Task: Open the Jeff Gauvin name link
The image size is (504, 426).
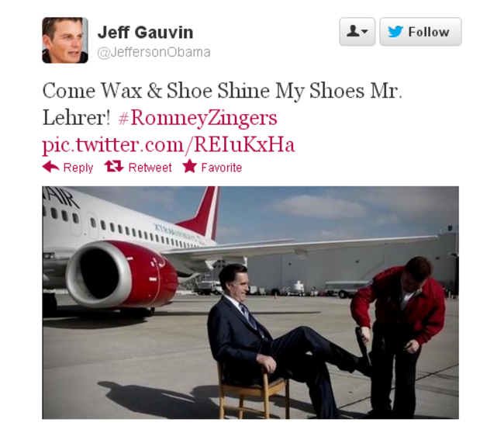Action: (145, 32)
